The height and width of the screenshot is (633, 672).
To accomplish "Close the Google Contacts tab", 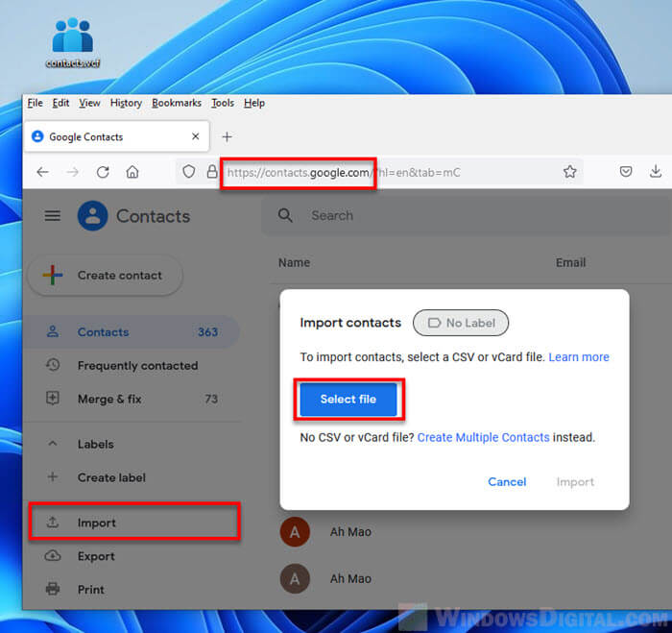I will (196, 136).
